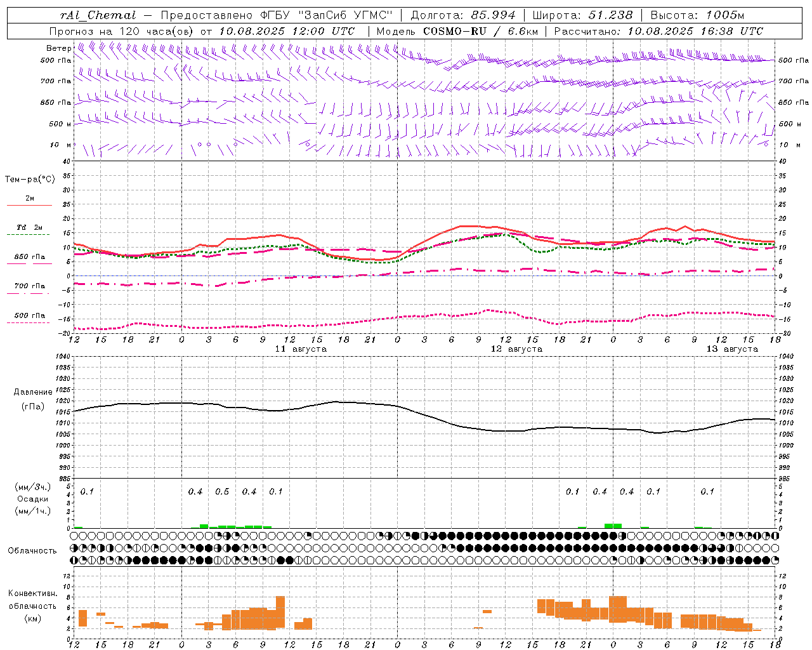Click the Td 2м legend entry
The width and height of the screenshot is (812, 650).
click(29, 227)
